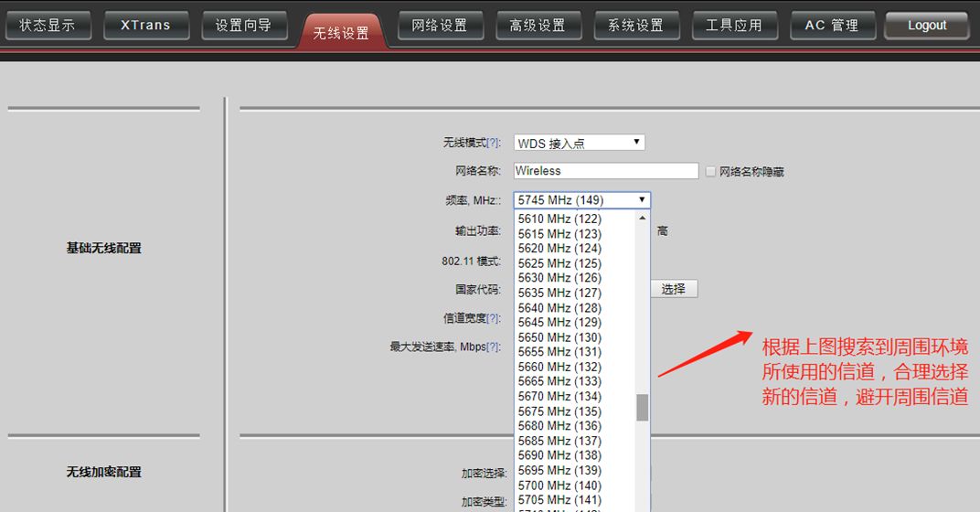Select 5660 MHz (132) from the list
Viewport: 980px width, 512px height.
(559, 367)
